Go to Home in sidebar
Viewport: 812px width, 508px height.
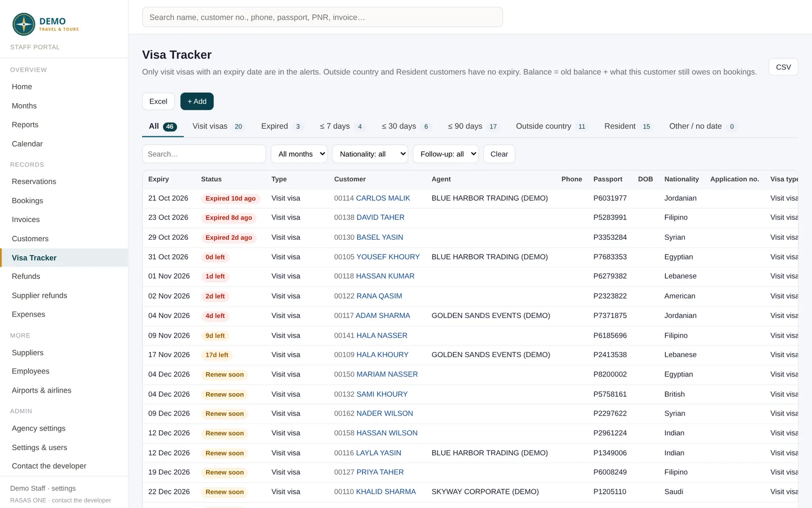click(22, 87)
